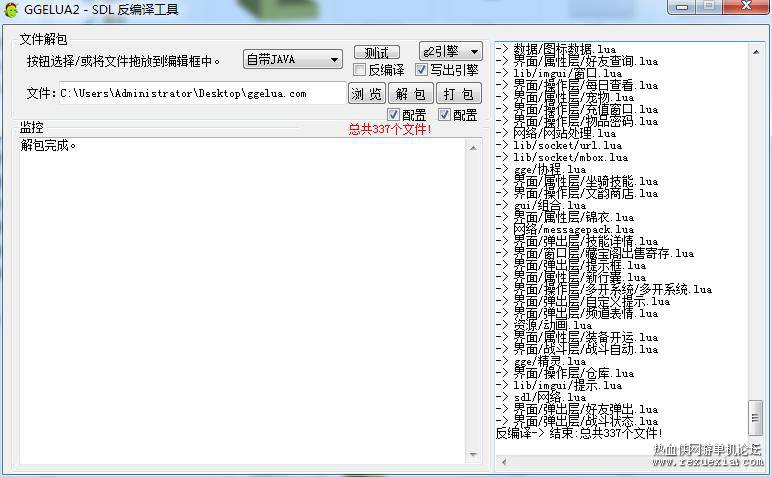This screenshot has height=477, width=772.
Task: Select the gge/协程.lua line
Action: [x=541, y=169]
